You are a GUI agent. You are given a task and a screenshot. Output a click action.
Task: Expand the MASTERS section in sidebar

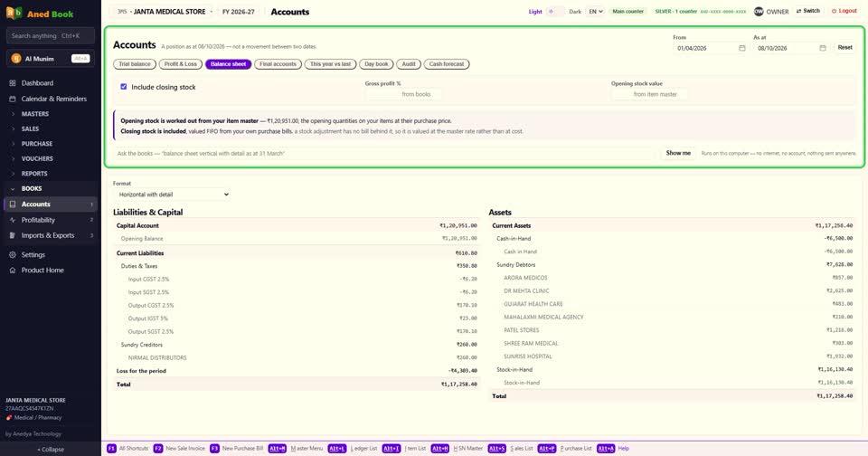[x=35, y=114]
